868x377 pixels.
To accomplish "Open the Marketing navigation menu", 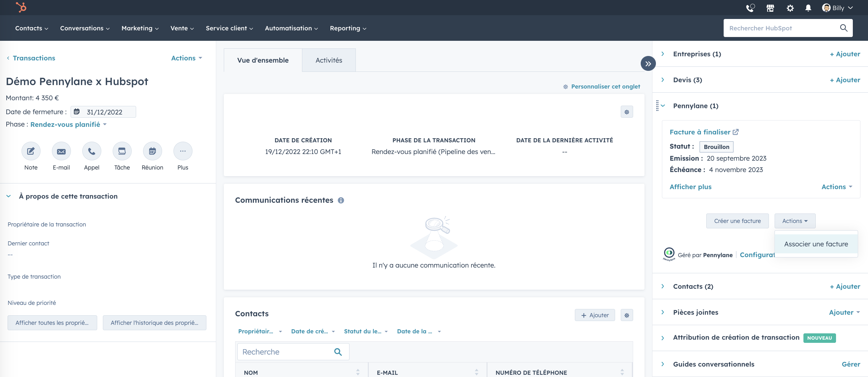I will pyautogui.click(x=140, y=28).
